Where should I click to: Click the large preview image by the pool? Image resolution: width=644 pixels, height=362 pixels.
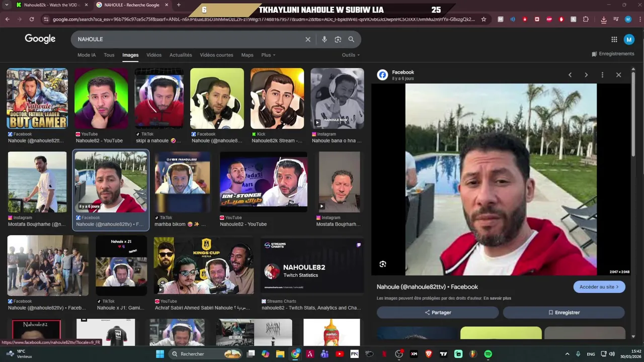point(501,179)
